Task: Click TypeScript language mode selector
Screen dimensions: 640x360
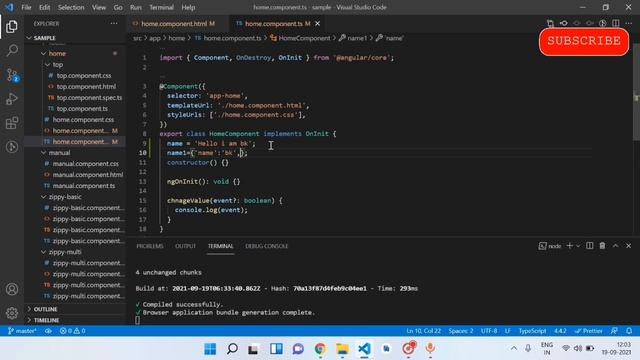Action: 532,331
